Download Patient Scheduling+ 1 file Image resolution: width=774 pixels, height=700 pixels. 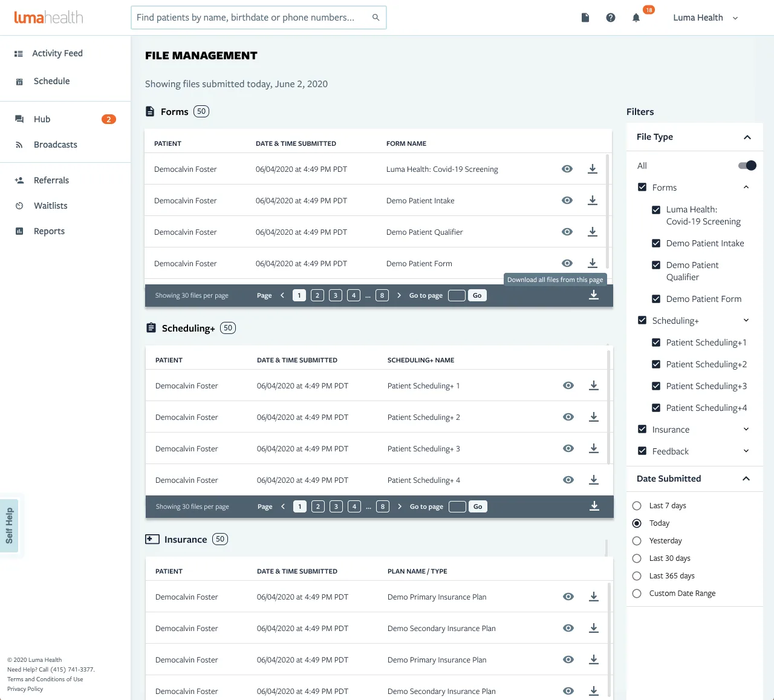click(x=594, y=385)
